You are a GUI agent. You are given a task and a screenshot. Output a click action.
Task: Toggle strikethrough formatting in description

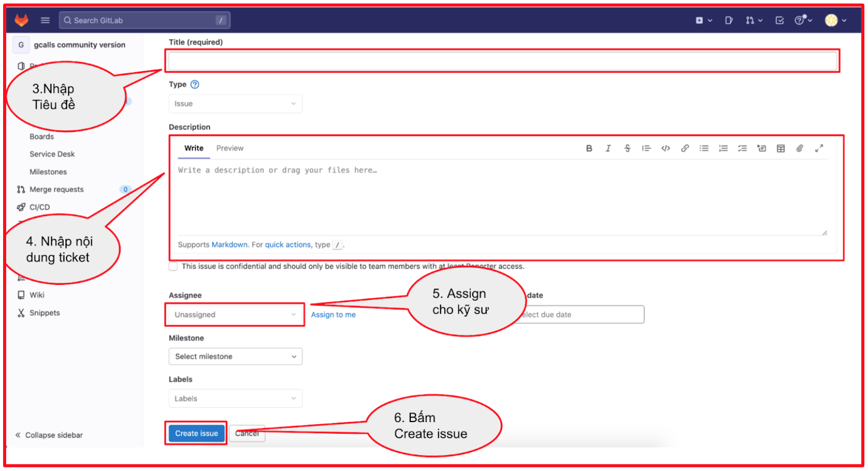(627, 148)
